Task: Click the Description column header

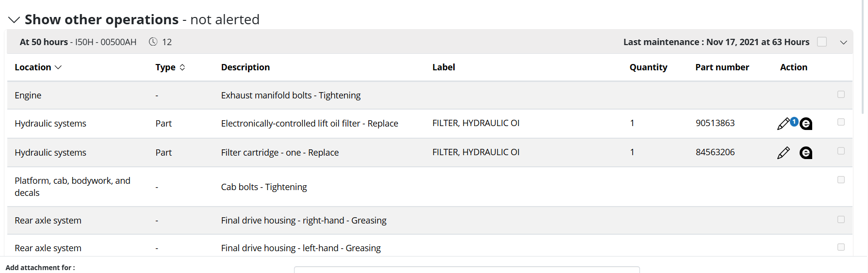Action: [245, 67]
